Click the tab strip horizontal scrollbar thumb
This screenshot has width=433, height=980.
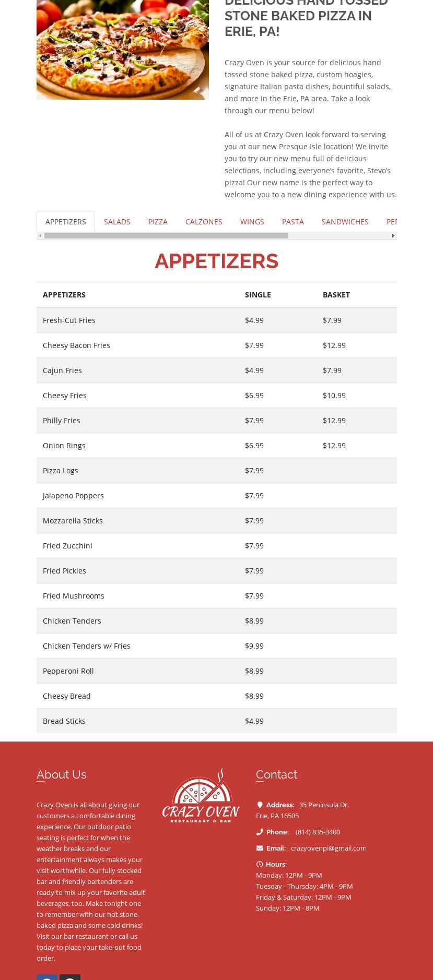[x=166, y=236]
